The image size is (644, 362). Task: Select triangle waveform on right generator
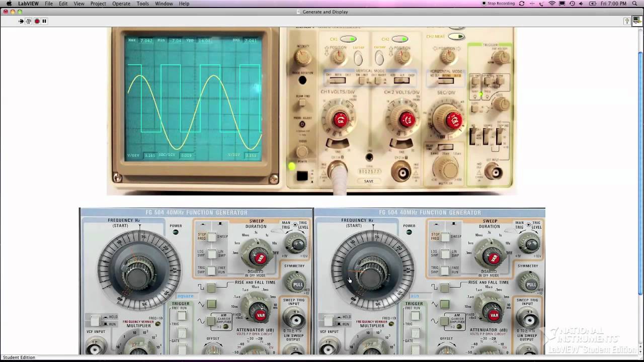[x=445, y=304]
